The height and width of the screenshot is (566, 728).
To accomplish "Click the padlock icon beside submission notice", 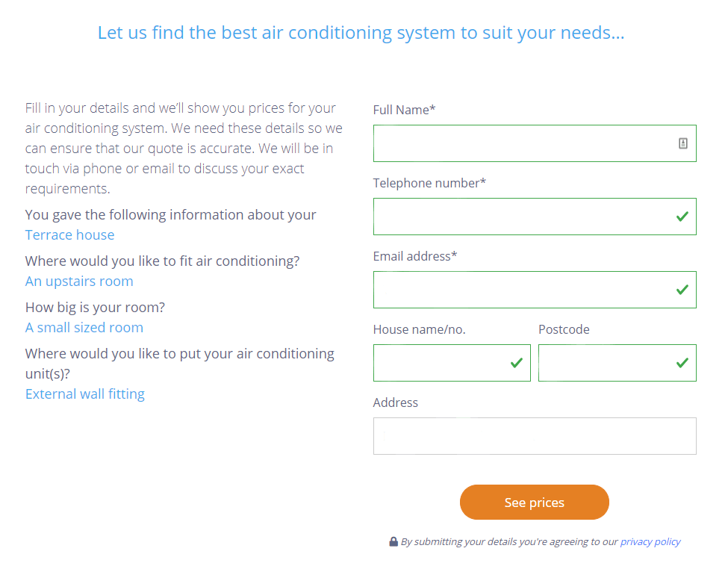I will [393, 541].
